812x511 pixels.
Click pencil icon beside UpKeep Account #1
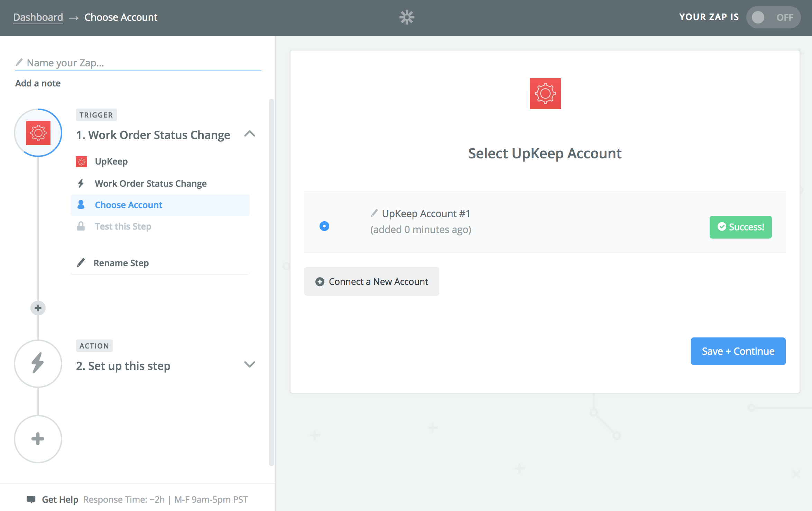[x=374, y=213]
